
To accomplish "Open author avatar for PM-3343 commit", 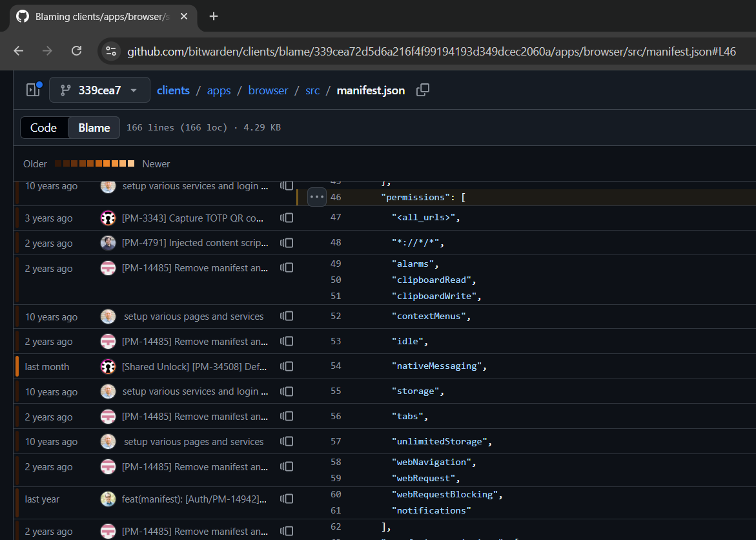I will point(108,218).
